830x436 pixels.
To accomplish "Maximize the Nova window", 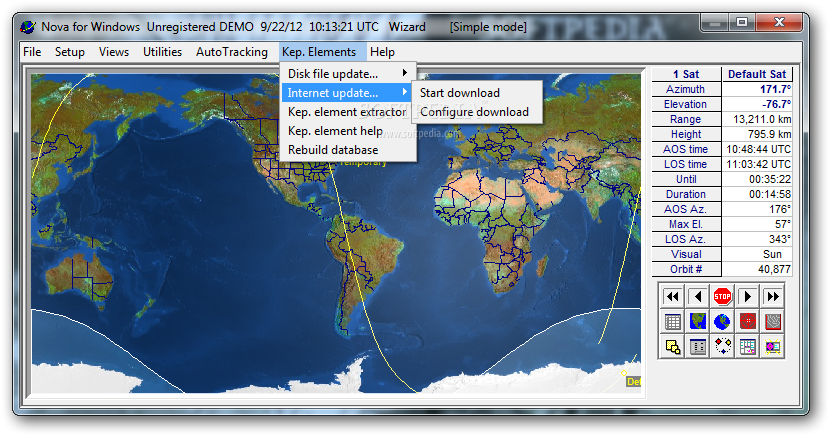I will coord(742,22).
